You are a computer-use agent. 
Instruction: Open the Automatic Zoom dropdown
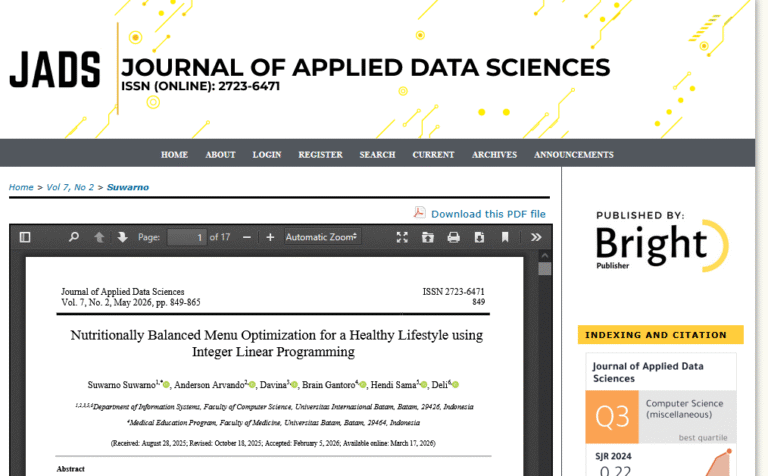[x=322, y=237]
